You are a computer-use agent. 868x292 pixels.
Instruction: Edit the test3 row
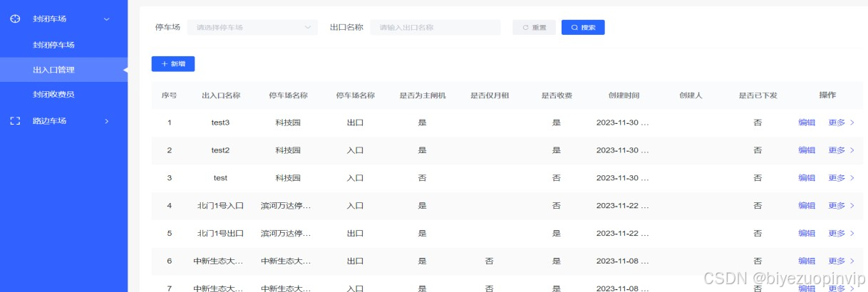(807, 122)
